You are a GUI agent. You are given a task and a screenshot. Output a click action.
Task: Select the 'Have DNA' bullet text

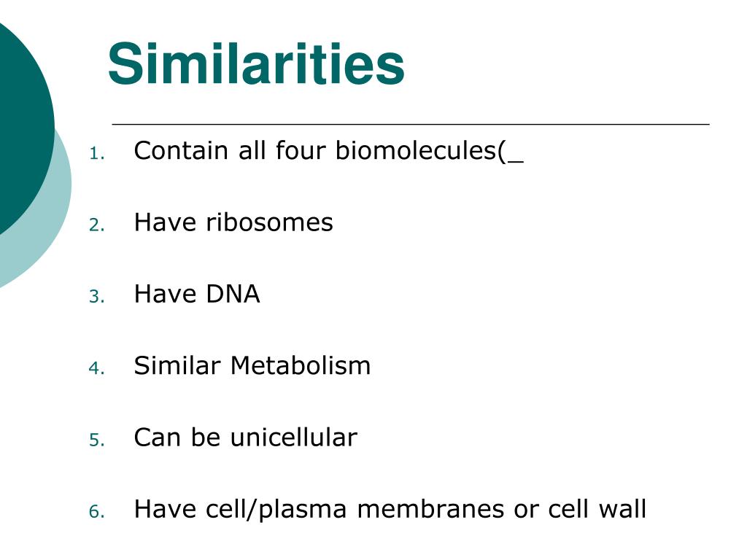[197, 294]
